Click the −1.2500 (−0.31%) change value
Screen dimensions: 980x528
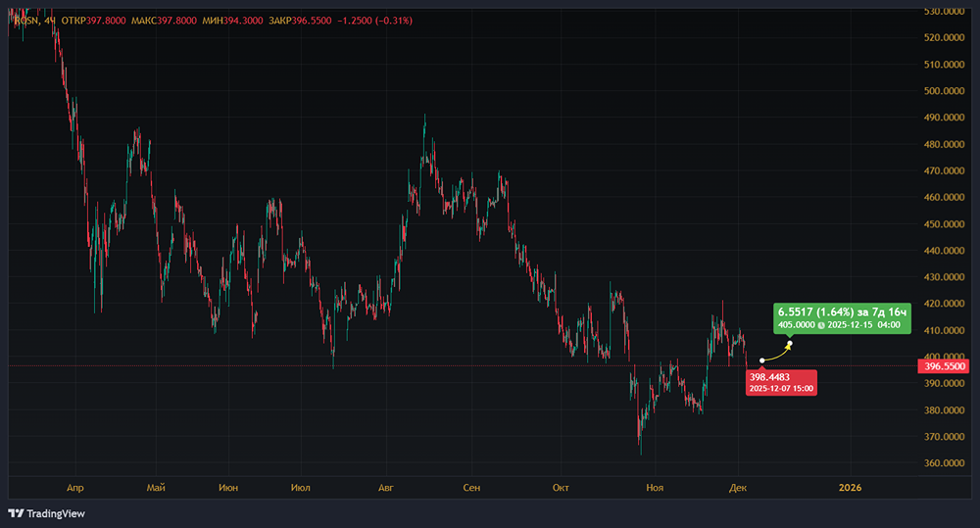pyautogui.click(x=375, y=21)
